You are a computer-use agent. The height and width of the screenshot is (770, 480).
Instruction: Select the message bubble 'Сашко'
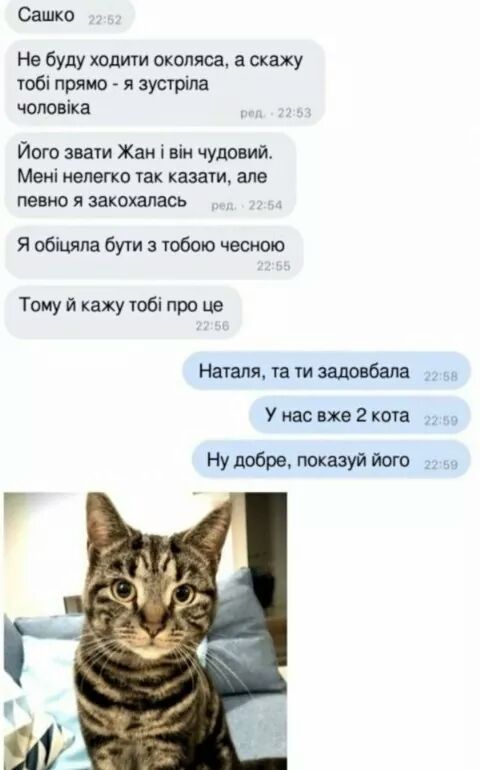click(69, 16)
